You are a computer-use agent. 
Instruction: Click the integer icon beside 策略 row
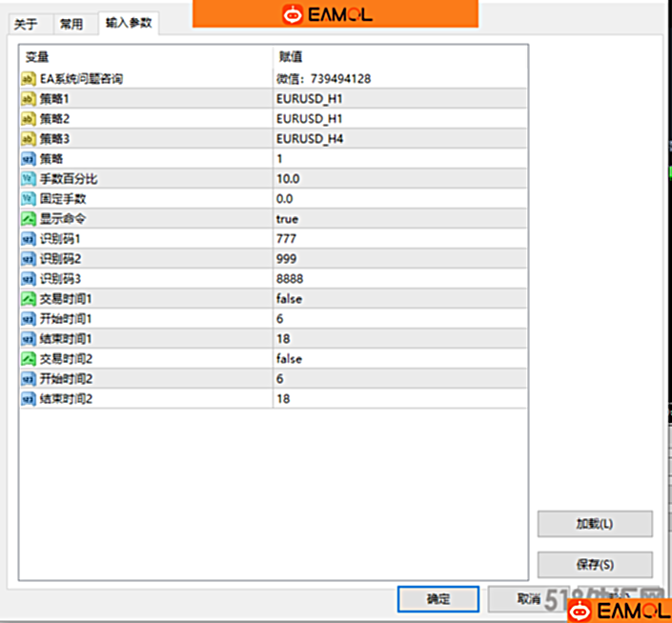[x=28, y=159]
